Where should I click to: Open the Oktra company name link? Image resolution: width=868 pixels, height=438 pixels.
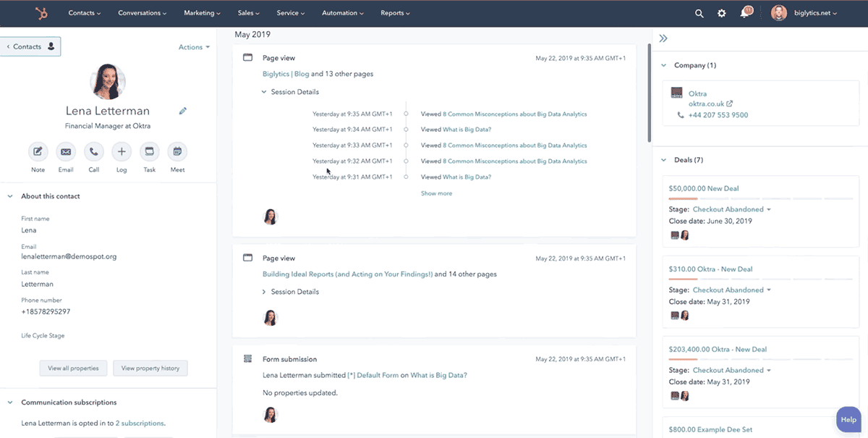pyautogui.click(x=697, y=93)
